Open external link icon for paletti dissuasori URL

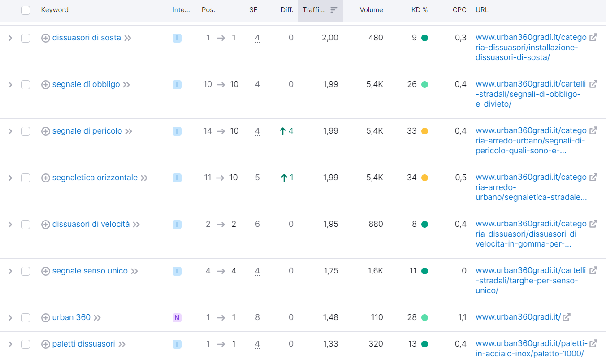click(x=593, y=344)
